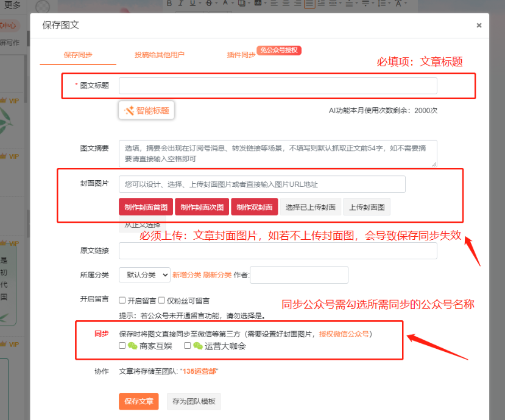The width and height of the screenshot is (505, 420).
Task: Click into the 原文链接 text field
Action: point(278,251)
